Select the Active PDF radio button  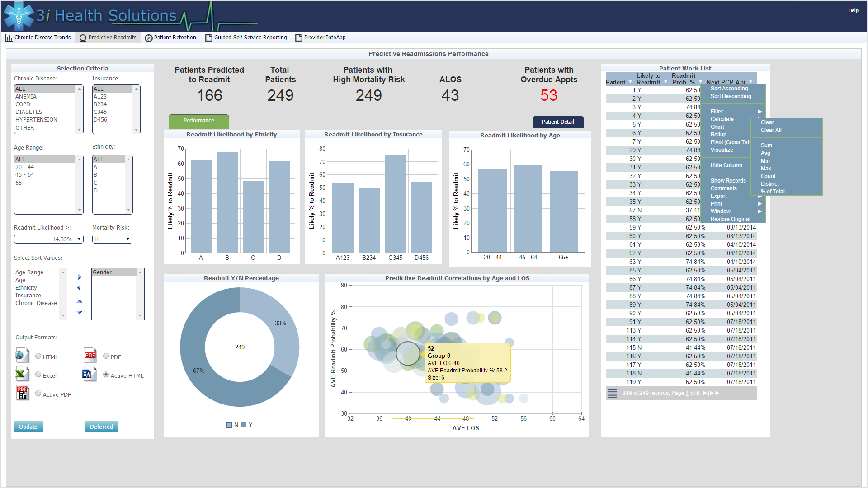[x=38, y=394]
